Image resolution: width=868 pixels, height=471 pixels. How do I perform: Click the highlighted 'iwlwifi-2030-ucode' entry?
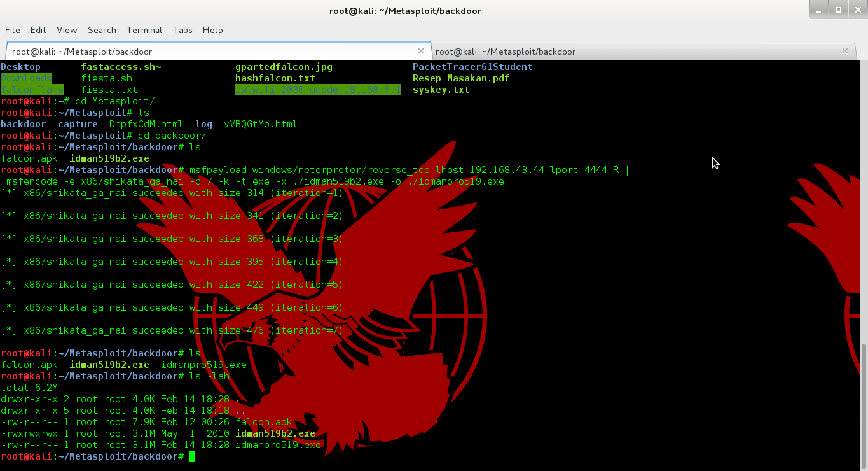pyautogui.click(x=318, y=90)
